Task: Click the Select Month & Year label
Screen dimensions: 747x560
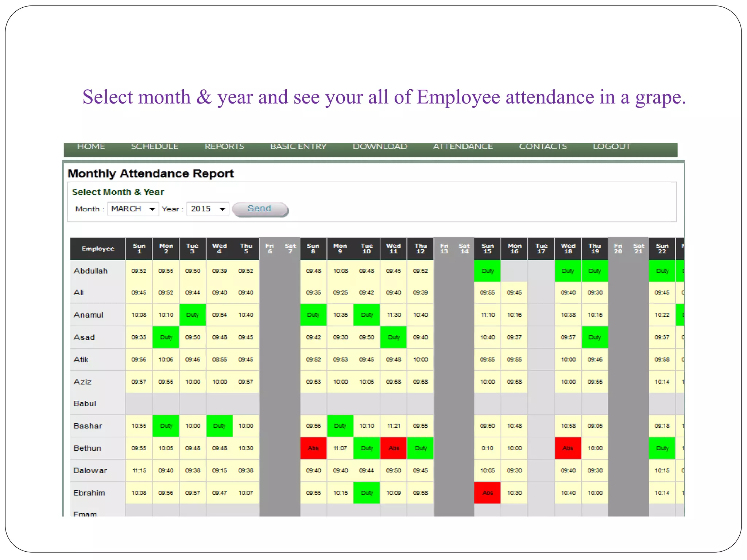Action: click(x=118, y=192)
